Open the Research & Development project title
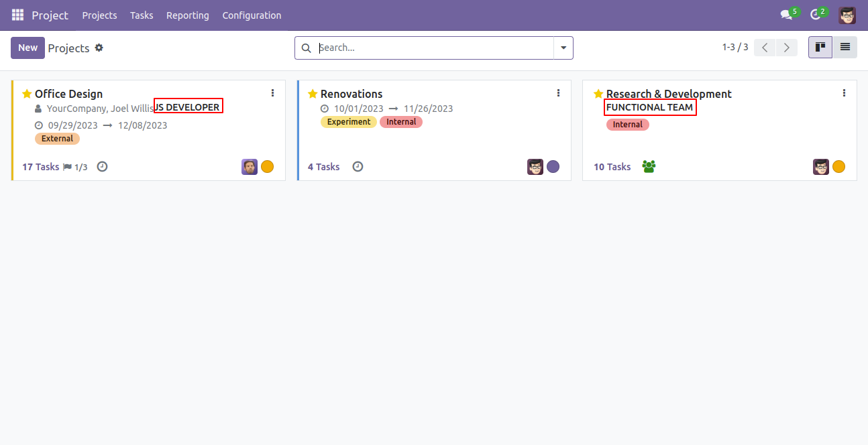The image size is (868, 445). (x=669, y=94)
